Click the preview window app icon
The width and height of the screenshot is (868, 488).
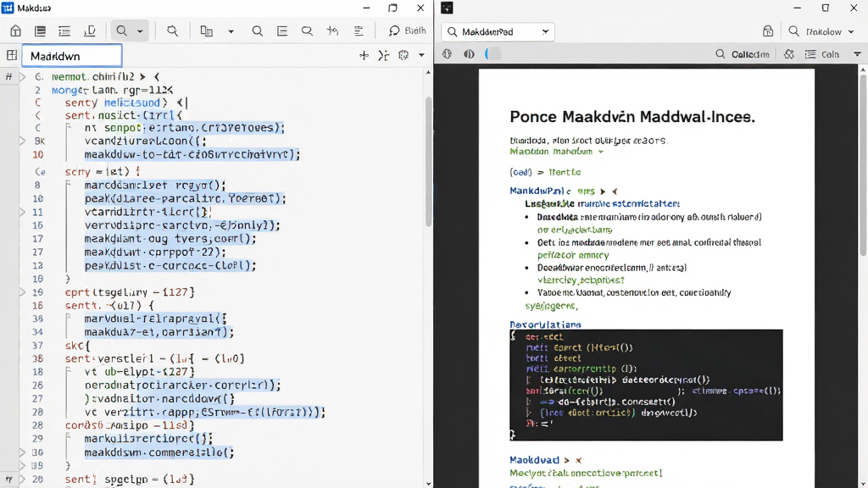(x=447, y=8)
